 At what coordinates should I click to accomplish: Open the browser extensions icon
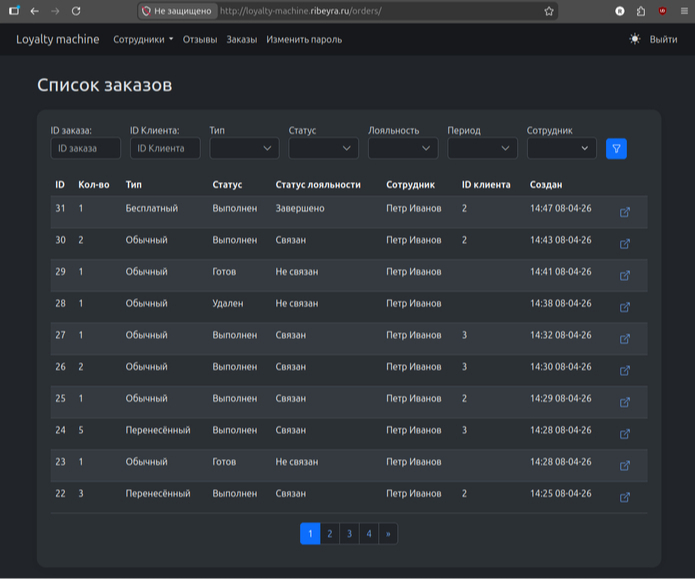point(641,11)
